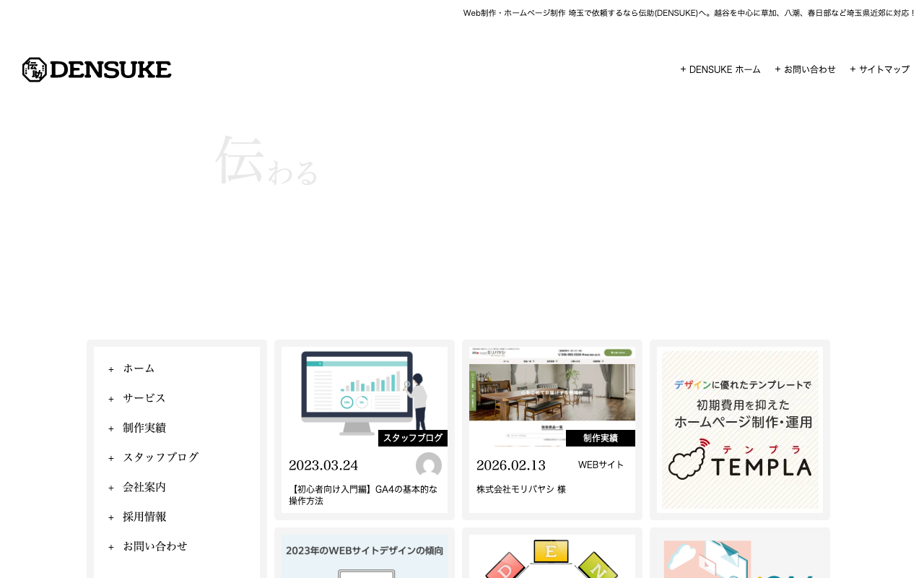Open the サイトマップ header link
The image size is (924, 578).
coord(884,69)
